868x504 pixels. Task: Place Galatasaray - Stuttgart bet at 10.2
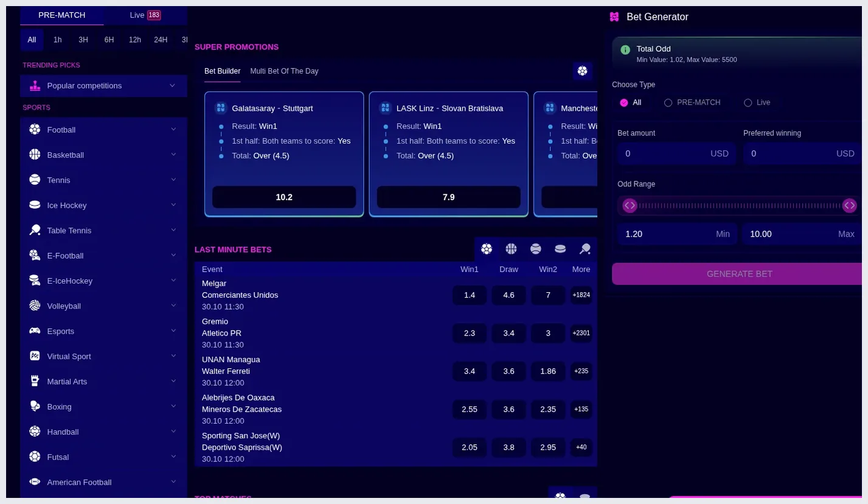tap(284, 197)
